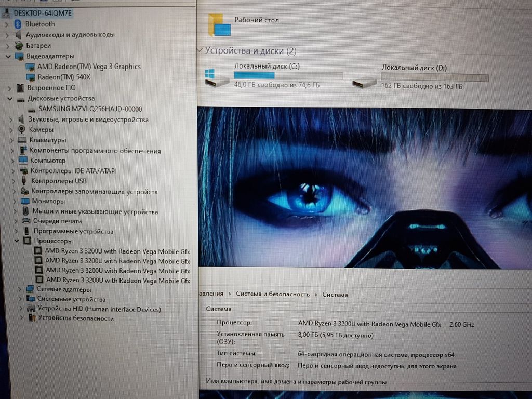The height and width of the screenshot is (399, 532).
Task: Click the '2.60 GHz' processor speed value
Action: click(x=462, y=324)
